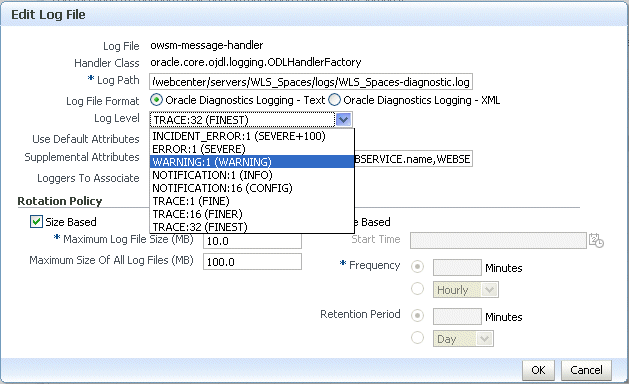Click the Log Level selected value box
Viewport: 629px width, 384px height.
243,120
